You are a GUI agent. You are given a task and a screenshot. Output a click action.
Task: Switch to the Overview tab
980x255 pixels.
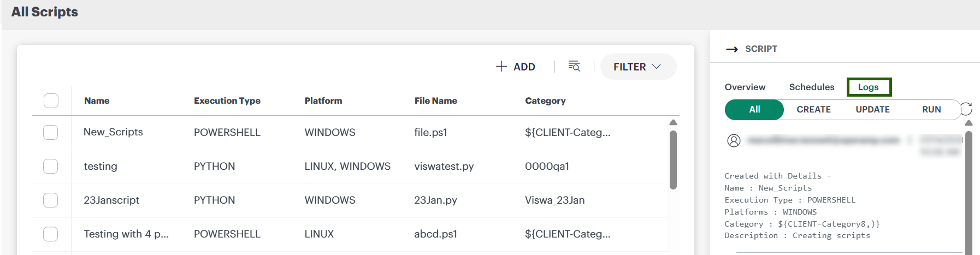pyautogui.click(x=745, y=87)
